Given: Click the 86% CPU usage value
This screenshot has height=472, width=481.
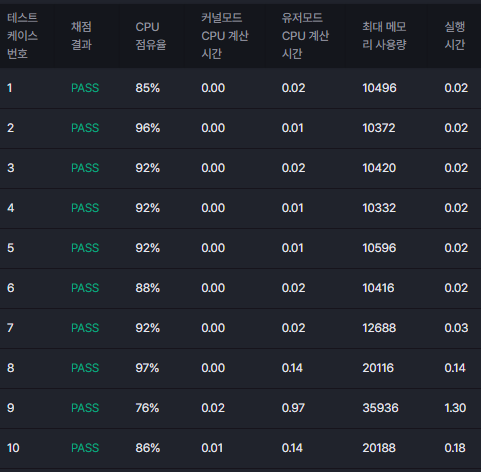Looking at the screenshot, I should [x=148, y=448].
